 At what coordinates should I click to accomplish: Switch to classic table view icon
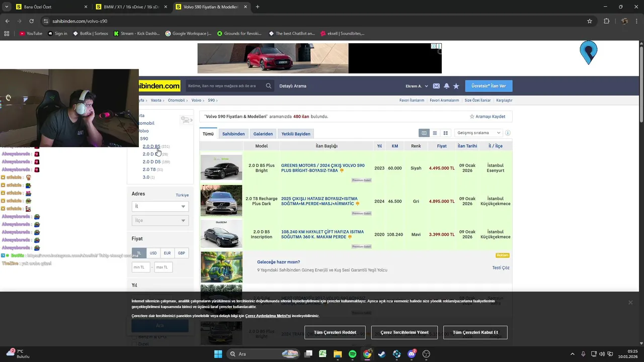(x=424, y=133)
